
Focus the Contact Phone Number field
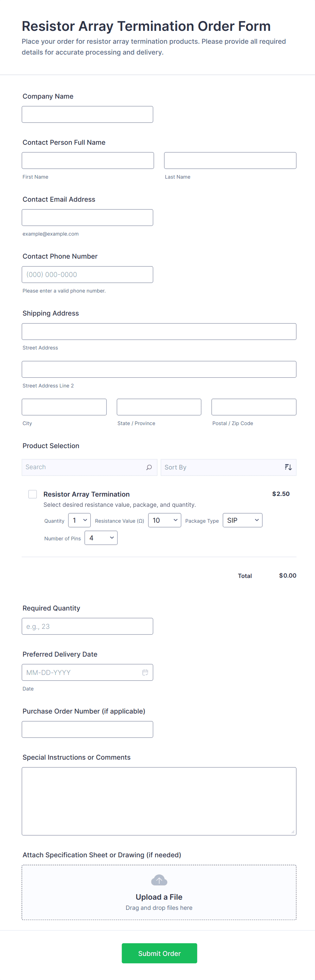(87, 275)
